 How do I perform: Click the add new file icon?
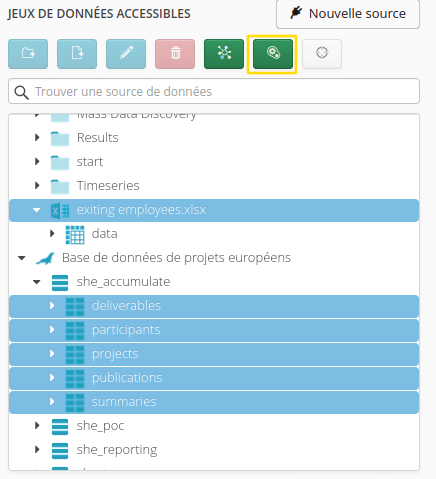pyautogui.click(x=77, y=54)
